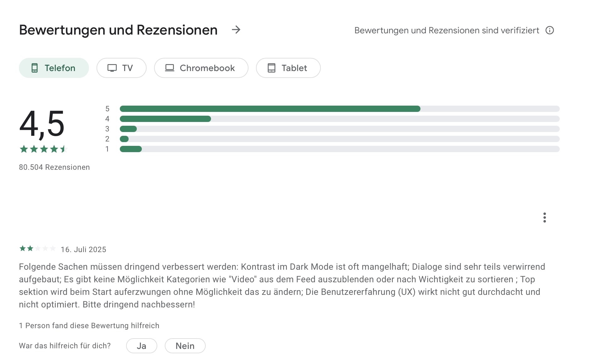The image size is (595, 364).
Task: Click the TV screen icon
Action: click(112, 68)
